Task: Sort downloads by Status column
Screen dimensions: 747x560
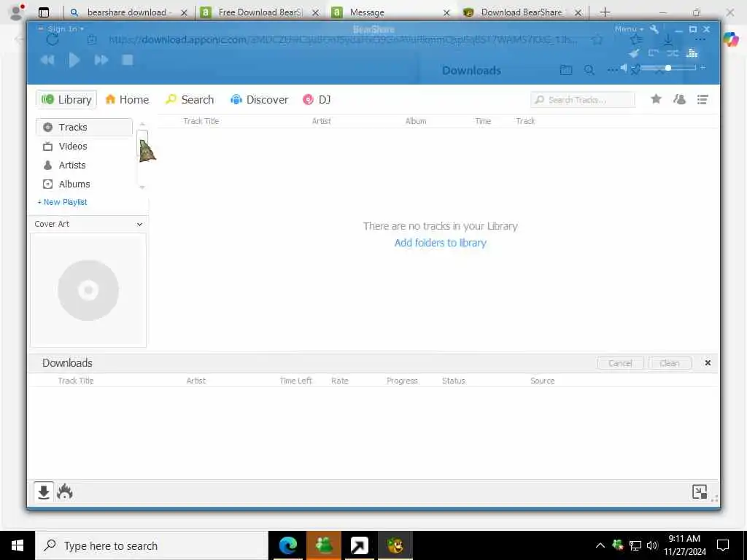Action: (453, 381)
